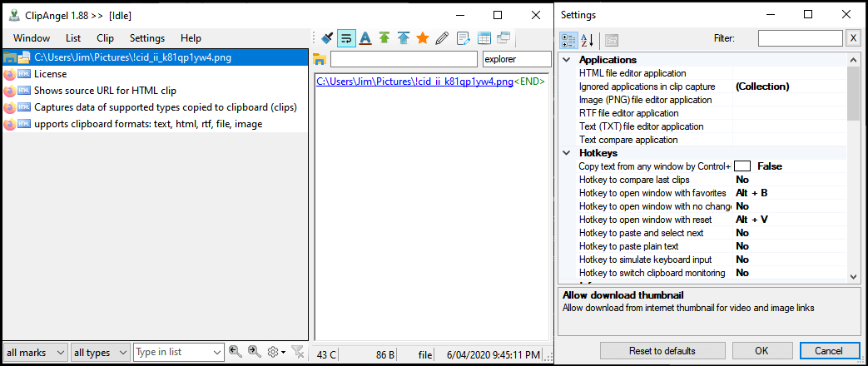868x366 pixels.
Task: Click the paintbrush icon in ClipAngel toolbar
Action: coord(327,38)
